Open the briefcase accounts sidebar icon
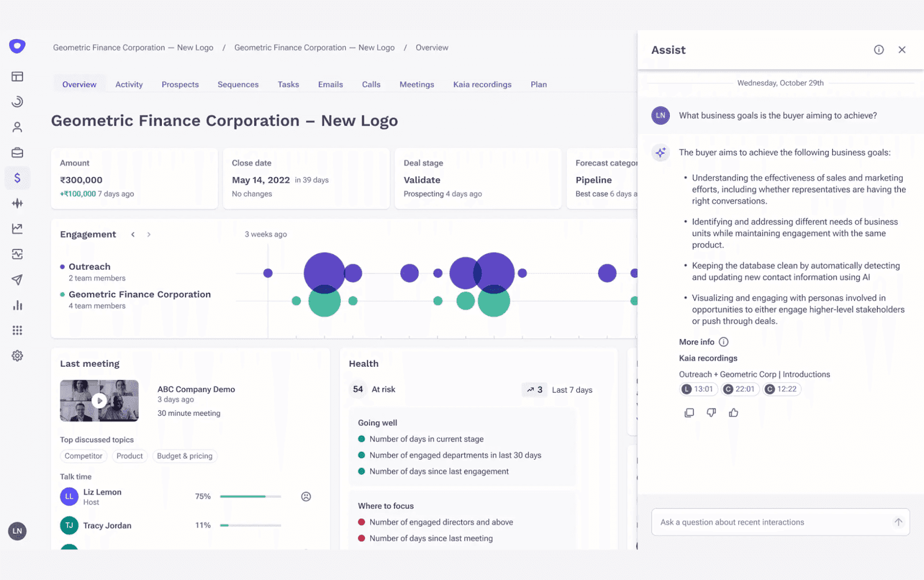 [x=17, y=153]
